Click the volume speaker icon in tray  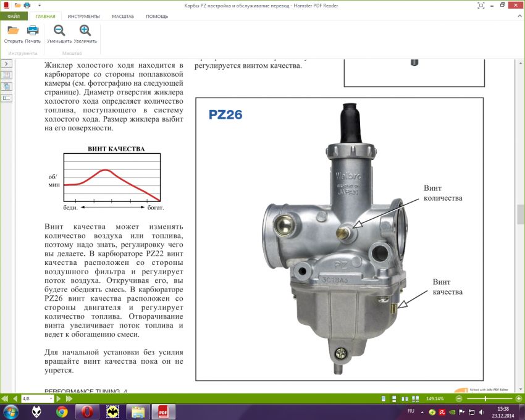(482, 413)
